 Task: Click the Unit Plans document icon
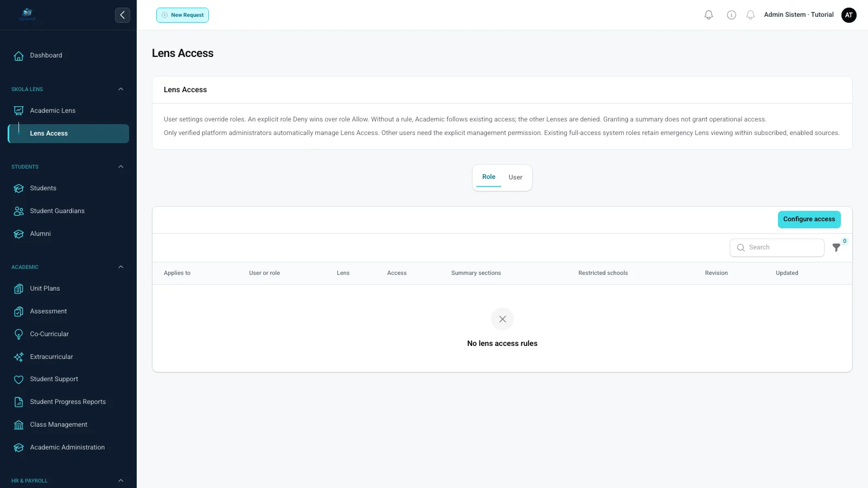point(18,288)
